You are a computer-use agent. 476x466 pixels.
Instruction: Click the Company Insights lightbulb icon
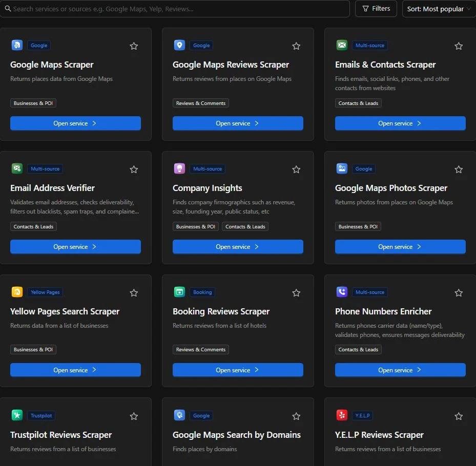coord(179,168)
